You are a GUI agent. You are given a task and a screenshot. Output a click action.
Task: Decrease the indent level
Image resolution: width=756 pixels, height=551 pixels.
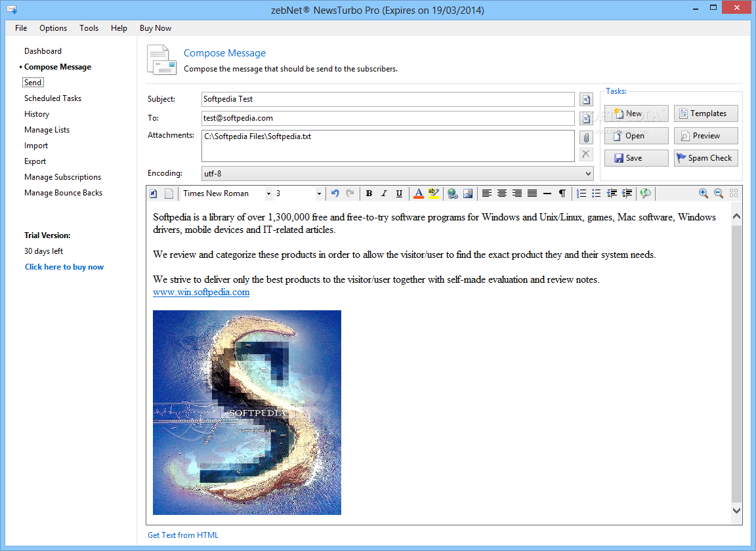(612, 194)
